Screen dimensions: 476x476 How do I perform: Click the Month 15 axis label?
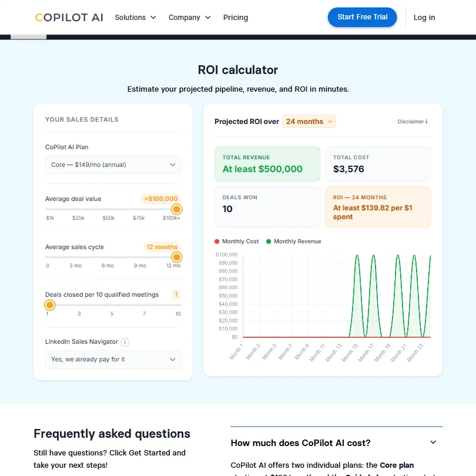pyautogui.click(x=350, y=353)
